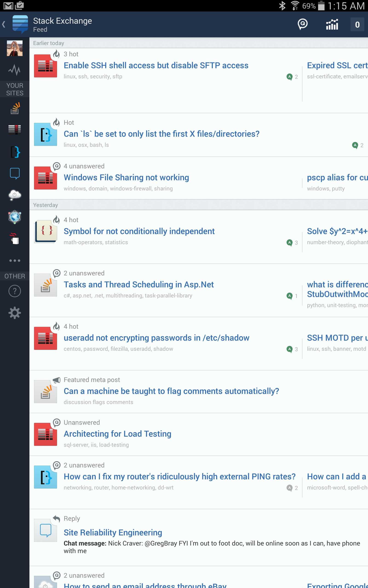Open Super User site in sidebar
The image size is (368, 588).
click(x=15, y=152)
